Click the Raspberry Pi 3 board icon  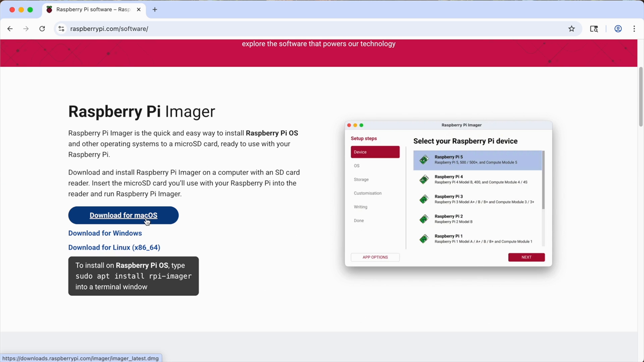424,199
